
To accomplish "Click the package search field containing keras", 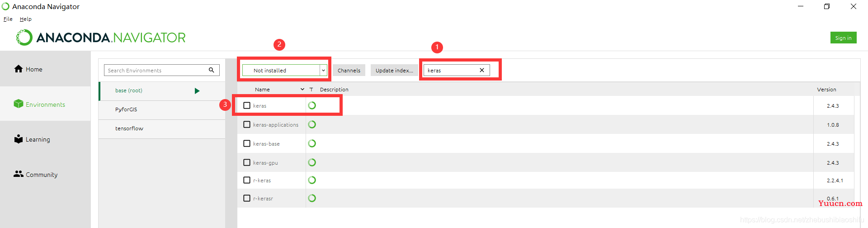I will (457, 70).
